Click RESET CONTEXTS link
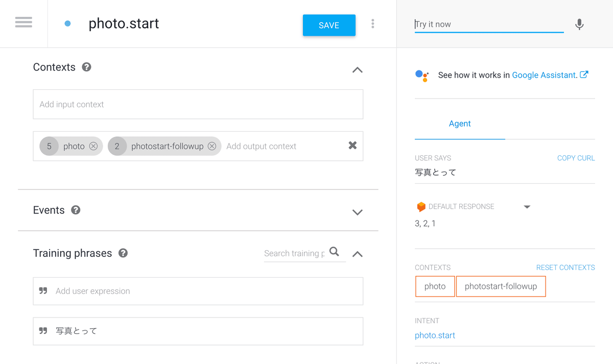 [x=565, y=268]
